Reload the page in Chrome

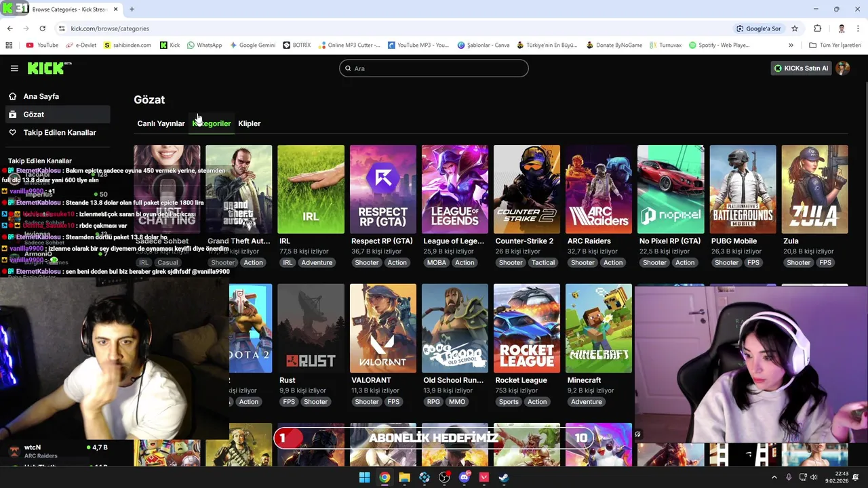pos(42,28)
